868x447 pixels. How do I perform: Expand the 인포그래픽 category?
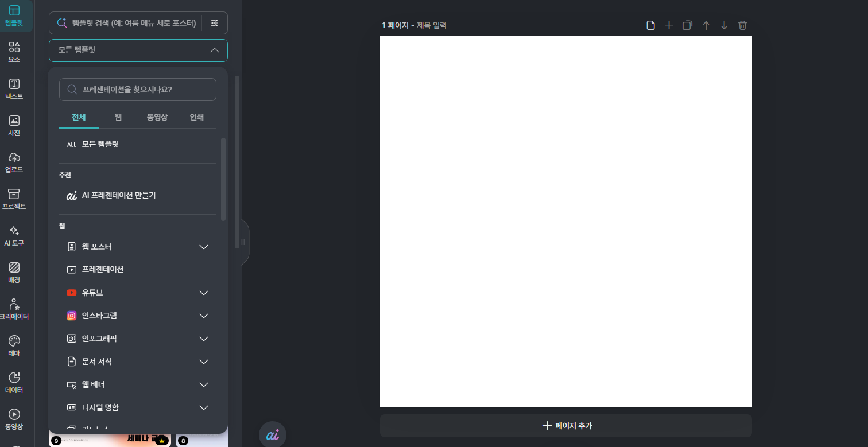(203, 339)
